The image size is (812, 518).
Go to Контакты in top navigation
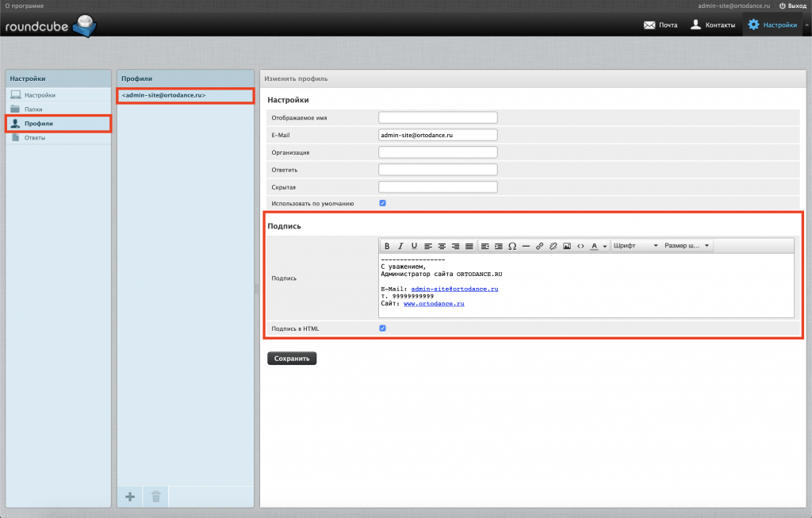pyautogui.click(x=713, y=25)
